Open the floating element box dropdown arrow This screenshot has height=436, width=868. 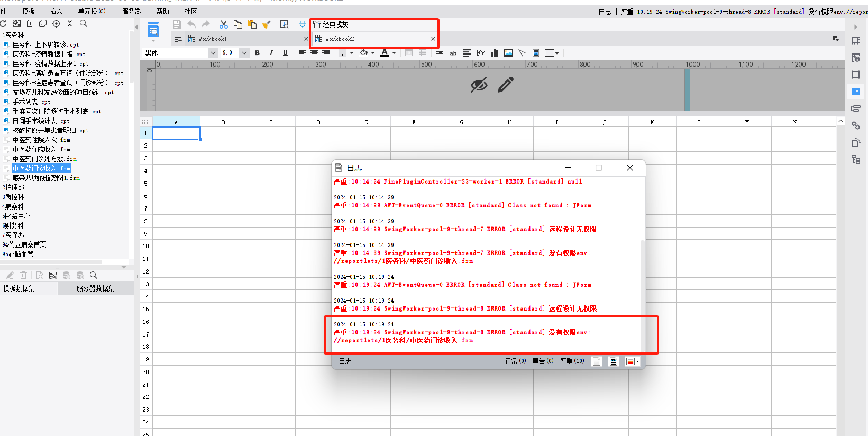coord(557,53)
